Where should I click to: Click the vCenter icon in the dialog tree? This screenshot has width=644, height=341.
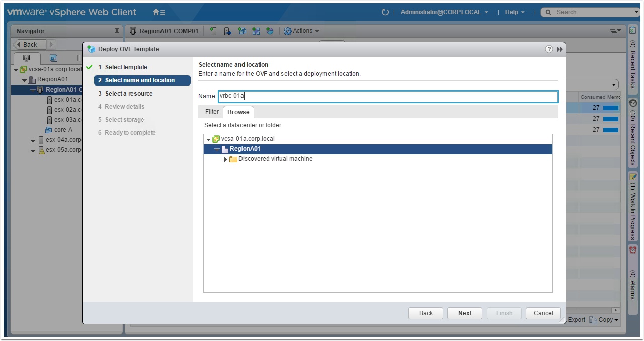(x=216, y=139)
